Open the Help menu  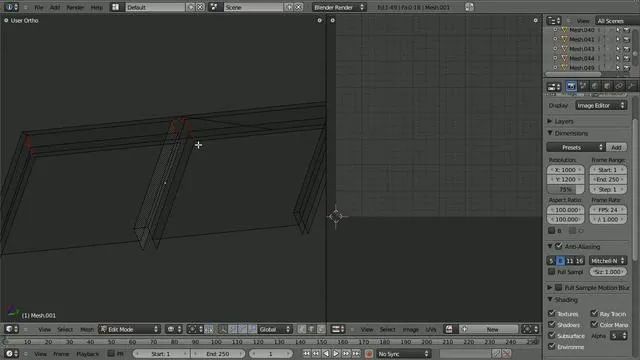[97, 7]
